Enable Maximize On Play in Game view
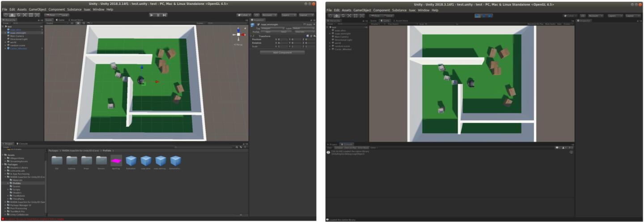 tap(534, 24)
